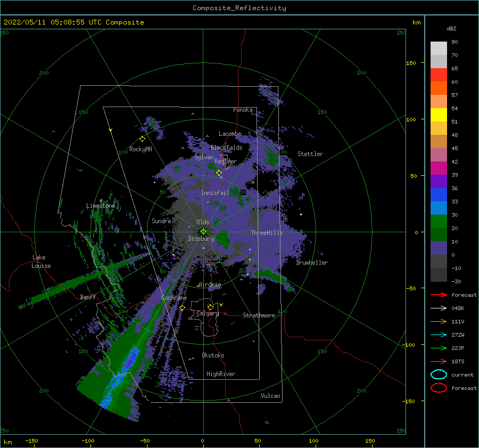Click the Innisfail label on map
This screenshot has height=448, width=479.
click(215, 193)
